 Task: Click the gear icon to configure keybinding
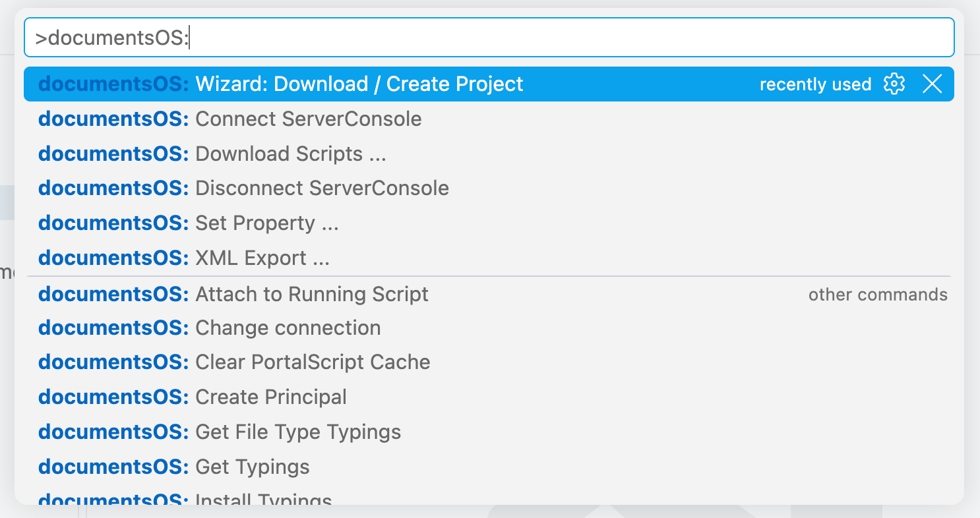pos(894,84)
